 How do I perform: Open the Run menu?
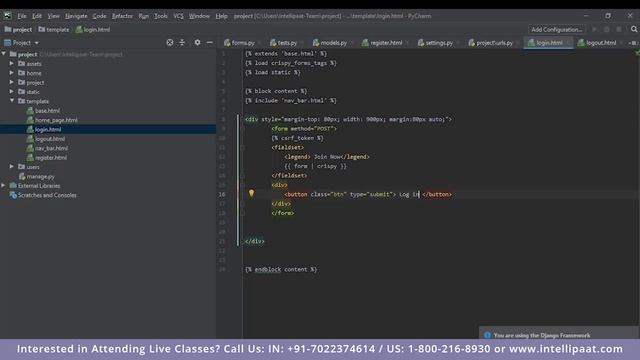pos(143,16)
